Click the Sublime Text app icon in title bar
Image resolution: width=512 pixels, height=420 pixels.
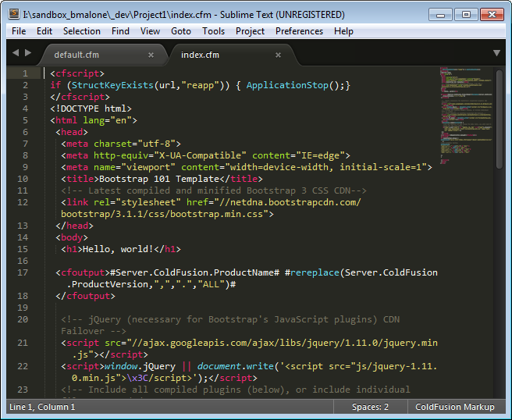(x=14, y=14)
